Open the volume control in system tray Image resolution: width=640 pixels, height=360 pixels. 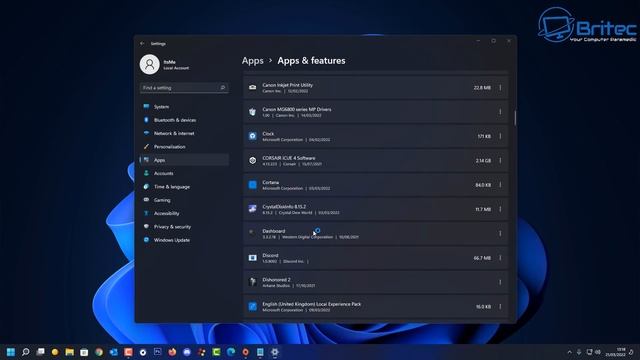598,352
